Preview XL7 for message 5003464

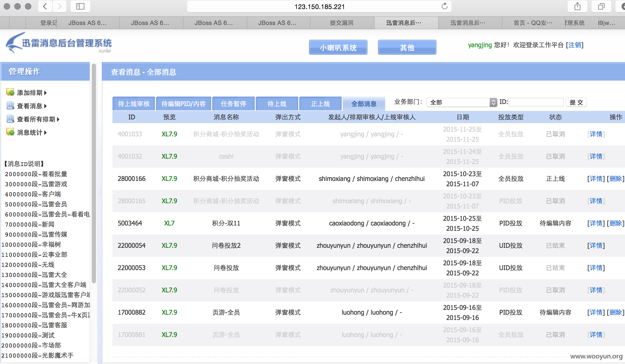169,223
